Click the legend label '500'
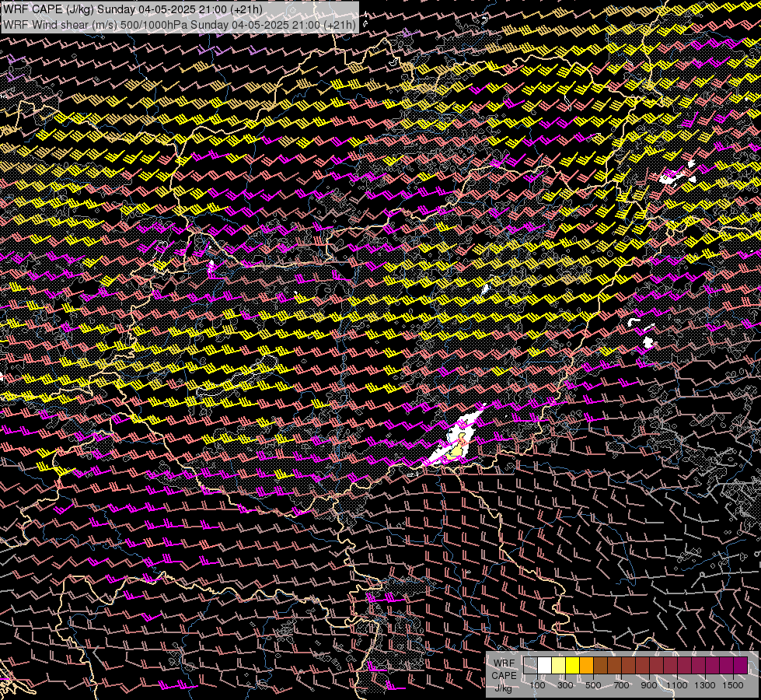 [x=593, y=685]
